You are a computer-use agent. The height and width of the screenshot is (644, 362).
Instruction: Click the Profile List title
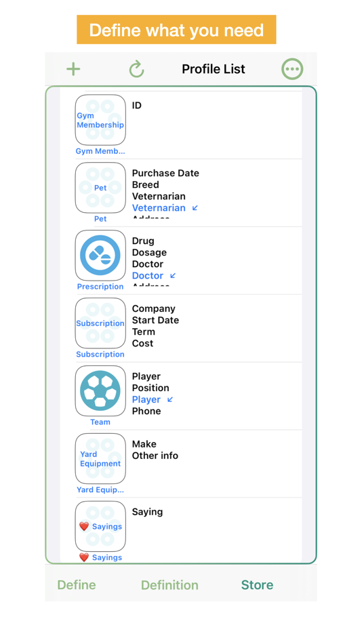tap(214, 69)
